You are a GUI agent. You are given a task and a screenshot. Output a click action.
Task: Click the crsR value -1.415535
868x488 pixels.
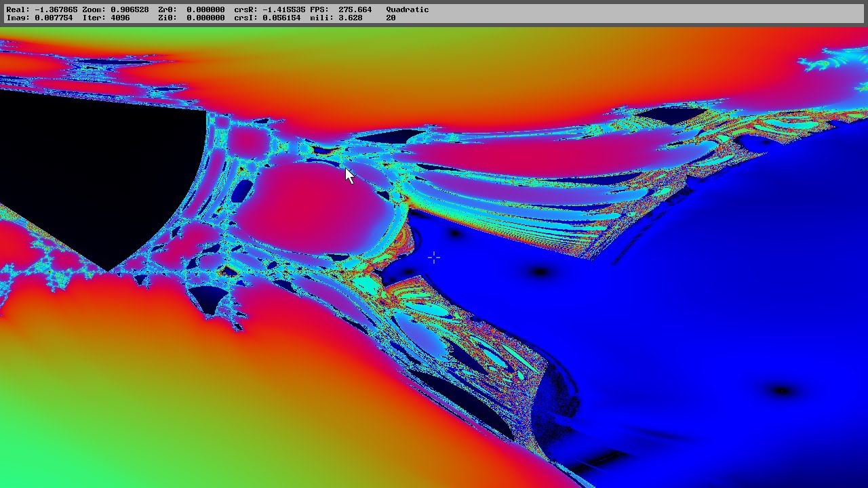pyautogui.click(x=283, y=9)
